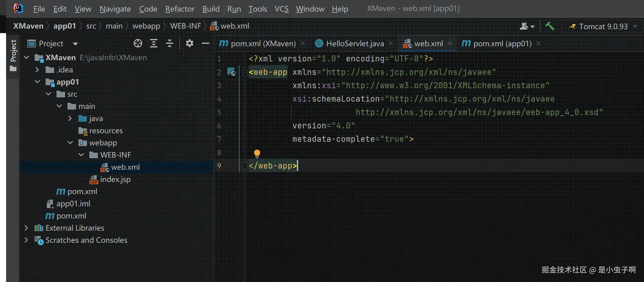This screenshot has height=282, width=644.
Task: Collapse the src folder
Action: pos(48,94)
